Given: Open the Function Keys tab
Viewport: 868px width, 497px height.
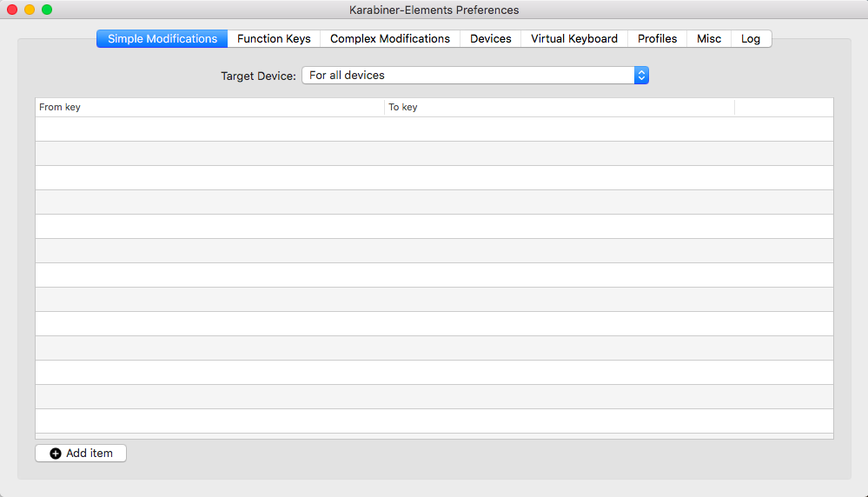Looking at the screenshot, I should click(274, 39).
